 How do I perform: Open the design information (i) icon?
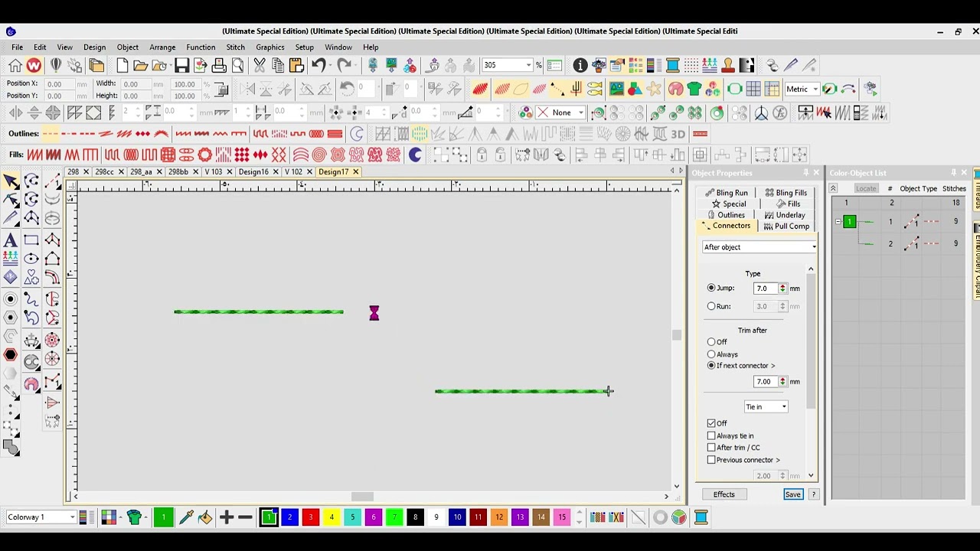[x=580, y=66]
